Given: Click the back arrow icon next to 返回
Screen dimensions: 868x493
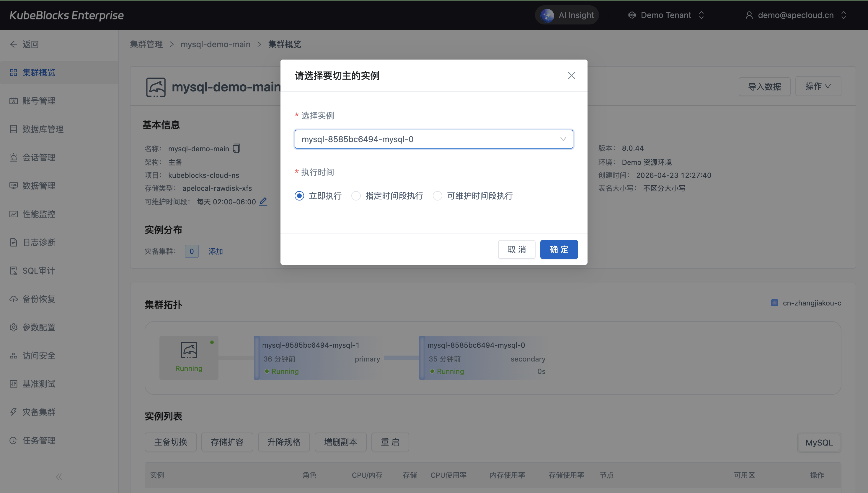Looking at the screenshot, I should tap(14, 44).
